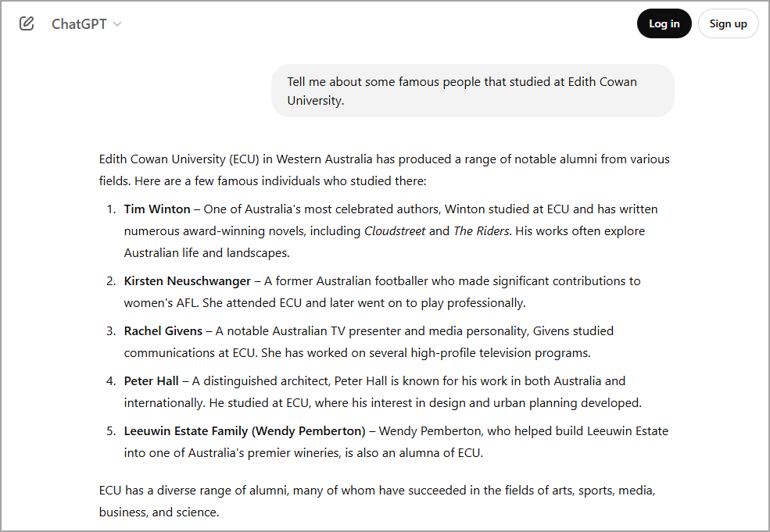
Task: Click the text 'women's AFL. She attended ECU'
Action: (324, 303)
